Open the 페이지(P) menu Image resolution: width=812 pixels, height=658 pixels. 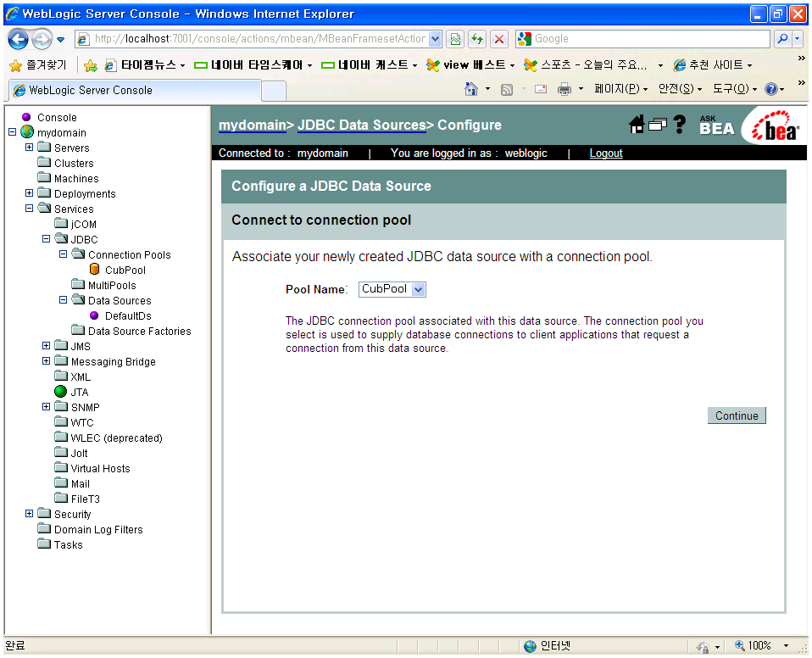click(620, 89)
